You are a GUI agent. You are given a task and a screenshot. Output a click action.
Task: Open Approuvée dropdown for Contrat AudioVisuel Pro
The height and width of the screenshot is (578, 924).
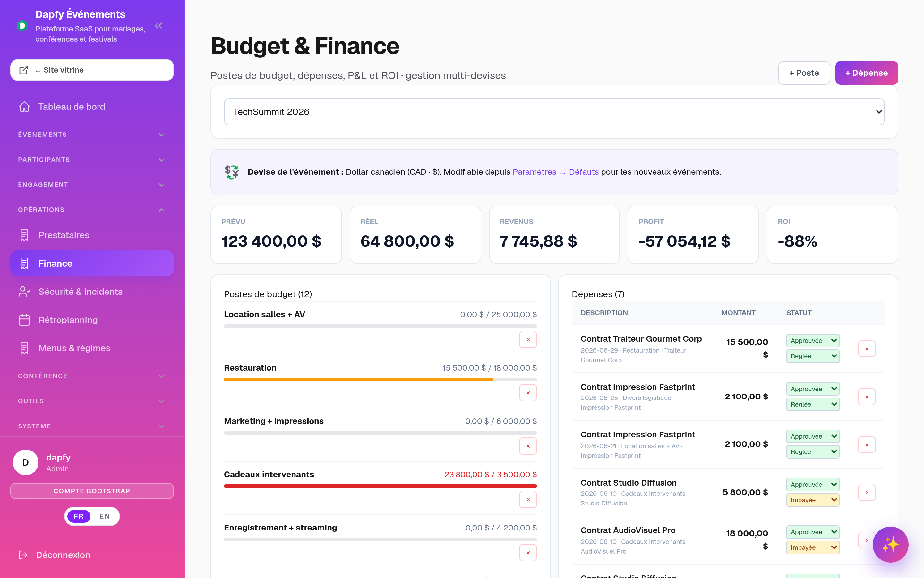[812, 532]
